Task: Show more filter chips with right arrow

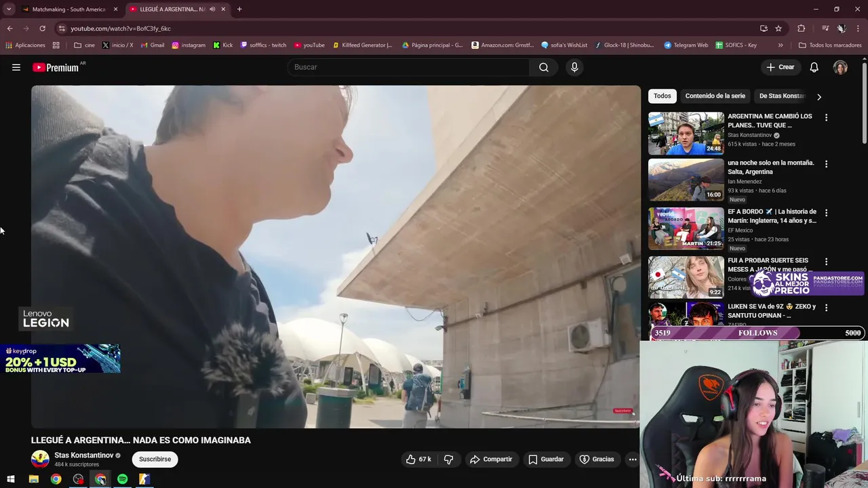Action: click(818, 96)
